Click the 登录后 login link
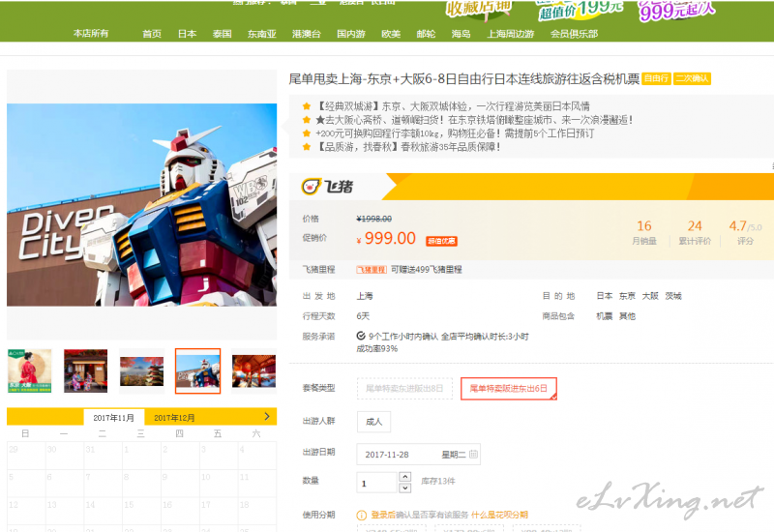Screen dimensions: 774x532 click(384, 515)
